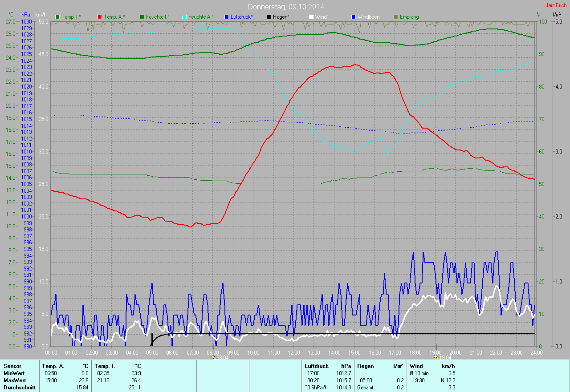This screenshot has height=392, width=570.
Task: Click the hPa axis unit label
Action: (25, 15)
